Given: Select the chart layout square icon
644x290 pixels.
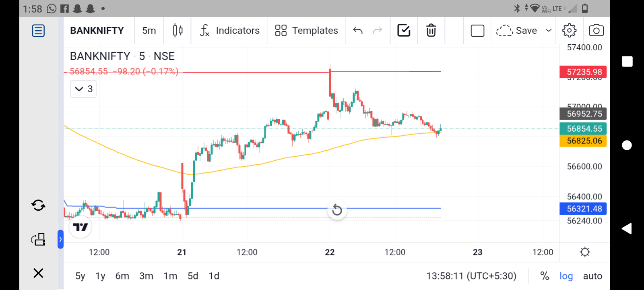Looking at the screenshot, I should [x=477, y=31].
